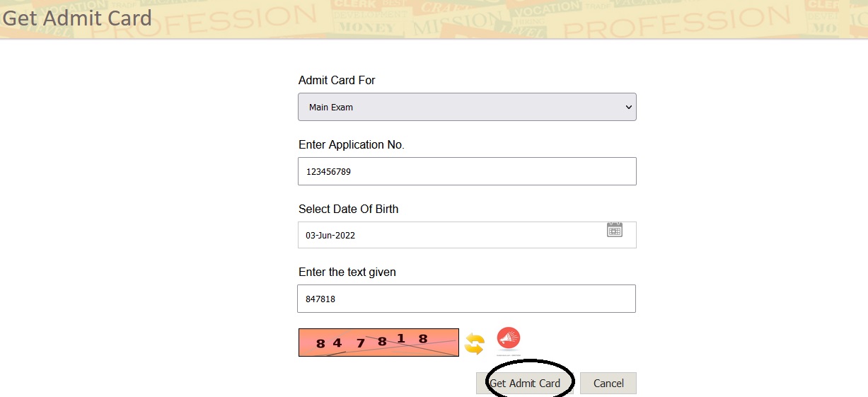Expand the dropdown using its chevron arrow
The image size is (868, 397).
[628, 108]
